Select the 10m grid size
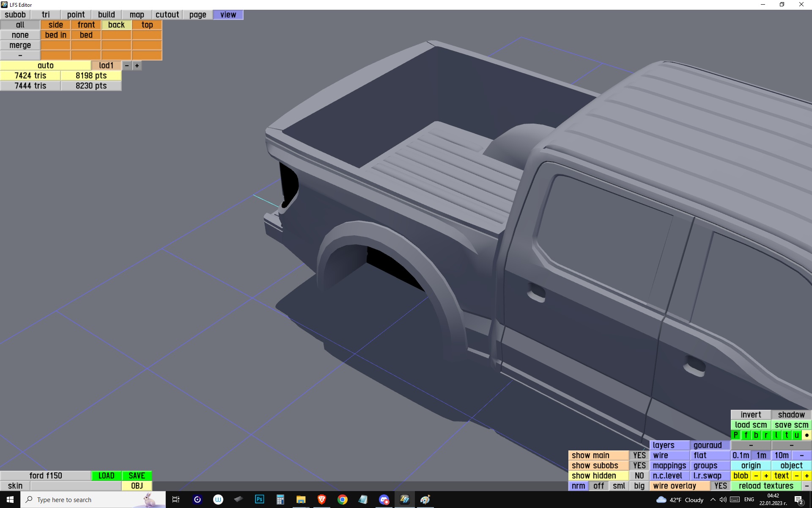 point(781,455)
